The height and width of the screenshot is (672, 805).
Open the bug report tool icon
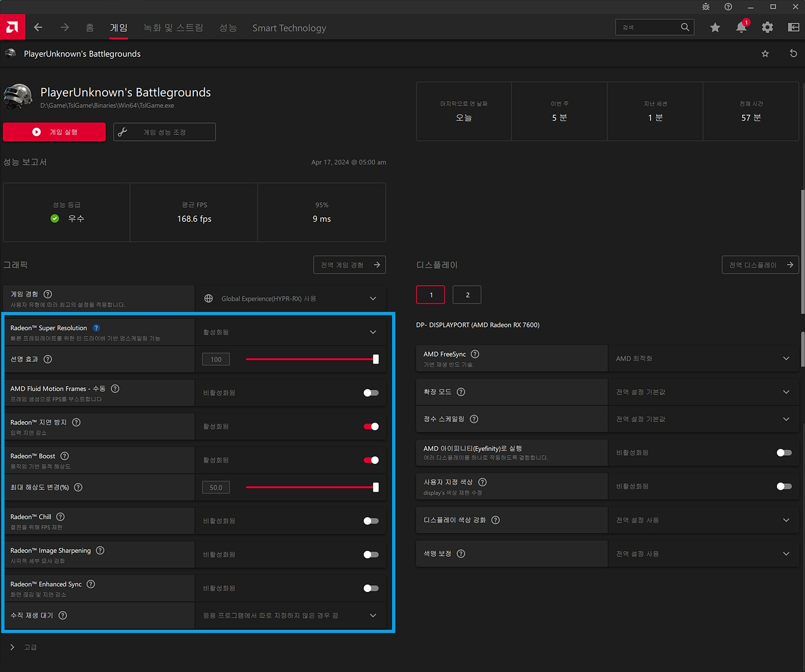click(x=706, y=7)
